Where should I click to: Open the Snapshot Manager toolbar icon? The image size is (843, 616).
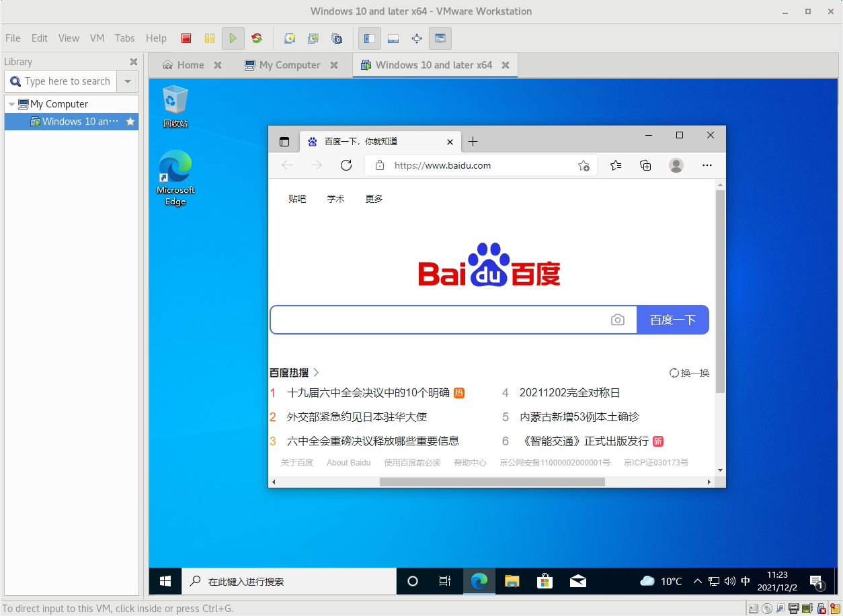(337, 38)
